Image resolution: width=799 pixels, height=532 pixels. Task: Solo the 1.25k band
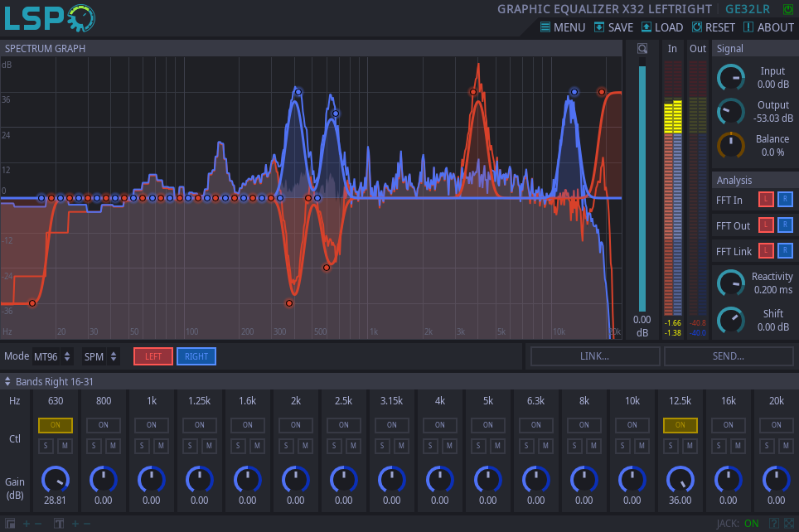coord(190,446)
